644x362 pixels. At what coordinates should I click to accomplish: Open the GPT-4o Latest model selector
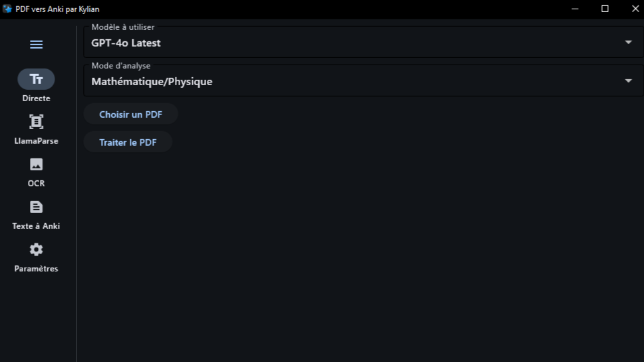coord(363,43)
